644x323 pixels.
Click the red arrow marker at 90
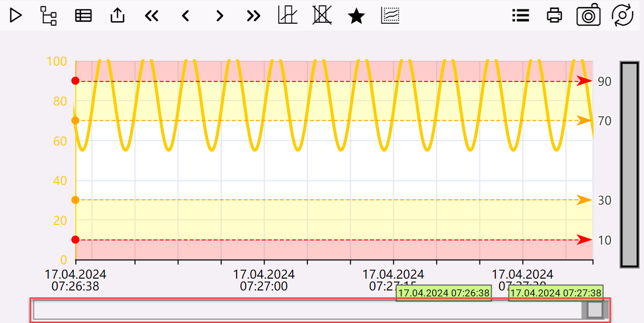[584, 81]
